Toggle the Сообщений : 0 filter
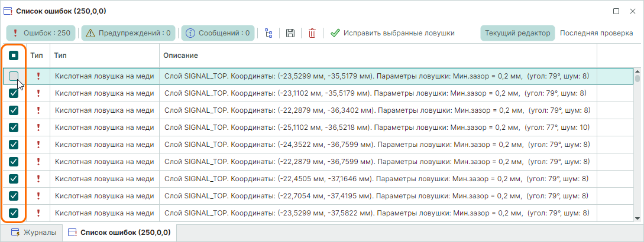The image size is (644, 242). click(218, 33)
